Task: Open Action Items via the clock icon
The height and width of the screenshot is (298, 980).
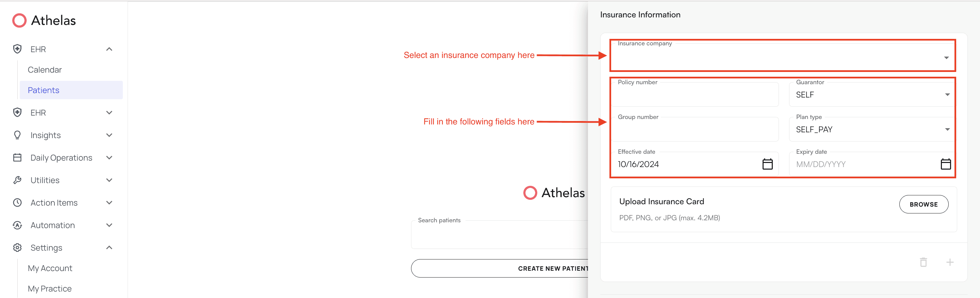Action: coord(17,202)
